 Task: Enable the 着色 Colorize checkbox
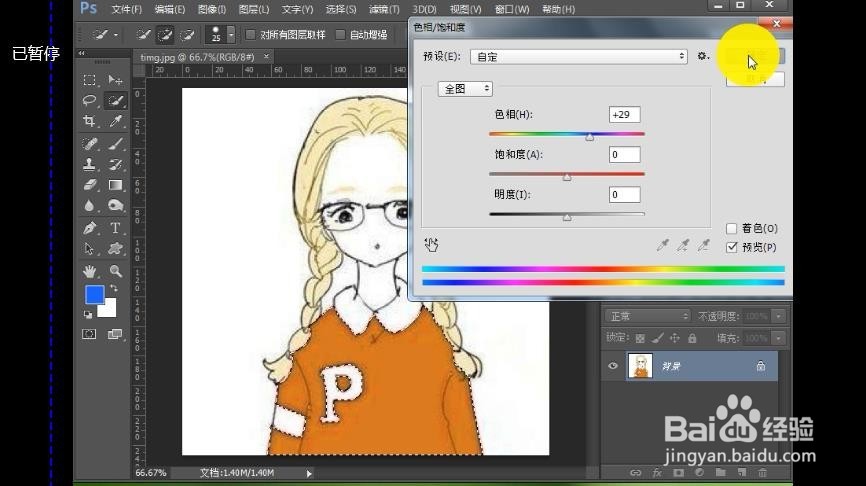tap(731, 229)
